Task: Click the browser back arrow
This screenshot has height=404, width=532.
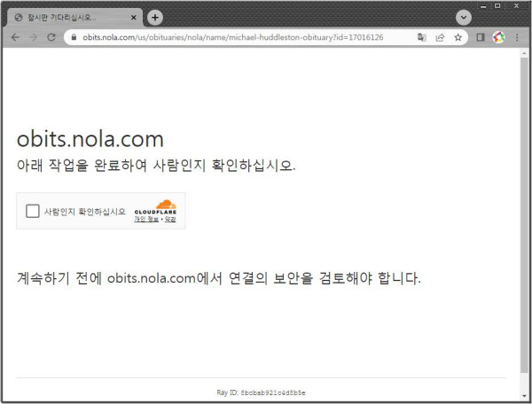Action: (15, 38)
